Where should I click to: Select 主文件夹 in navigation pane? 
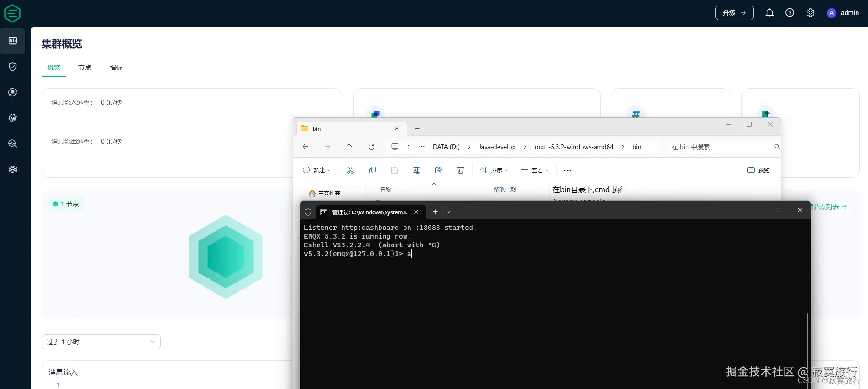pyautogui.click(x=325, y=193)
